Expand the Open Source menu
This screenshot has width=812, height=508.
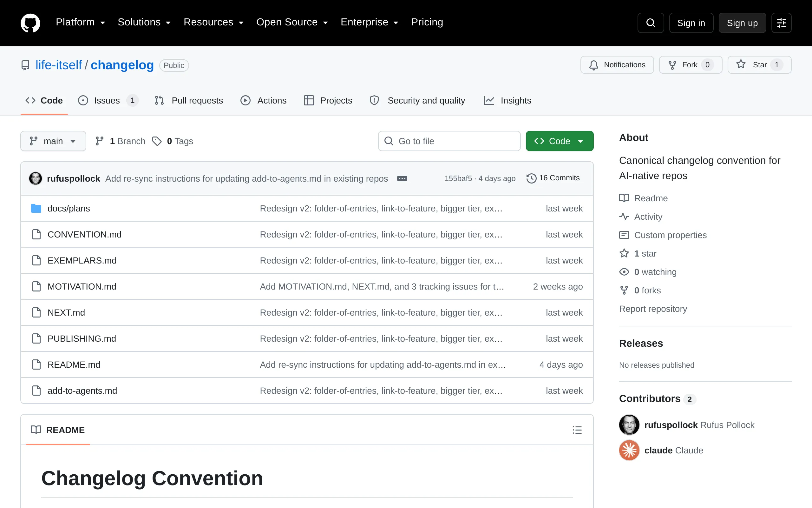coord(292,22)
